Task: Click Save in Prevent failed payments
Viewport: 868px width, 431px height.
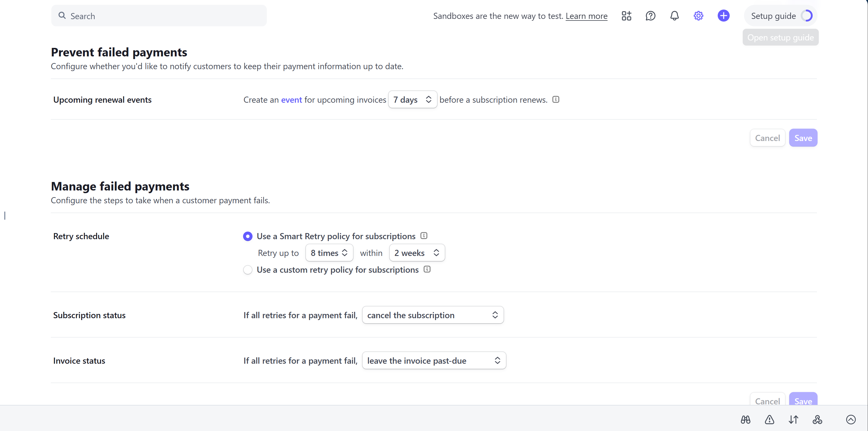Action: click(x=803, y=138)
